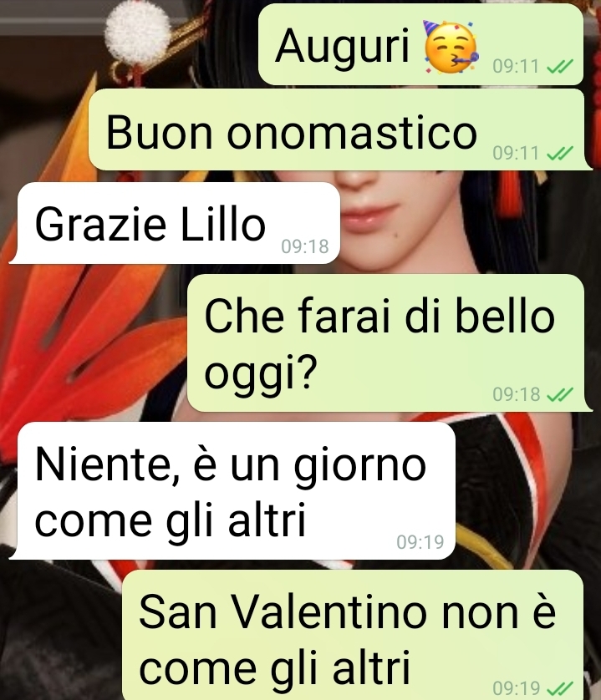Click the read receipt ticks on Buon onomastico
The width and height of the screenshot is (601, 700).
(x=560, y=153)
